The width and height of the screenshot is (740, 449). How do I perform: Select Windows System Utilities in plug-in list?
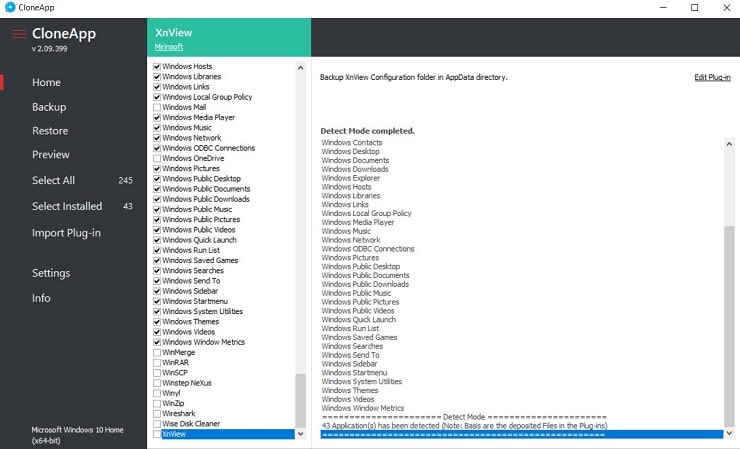point(202,311)
